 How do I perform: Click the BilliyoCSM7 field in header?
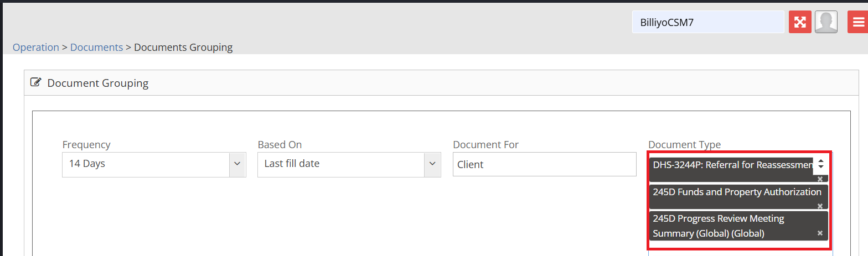click(708, 23)
